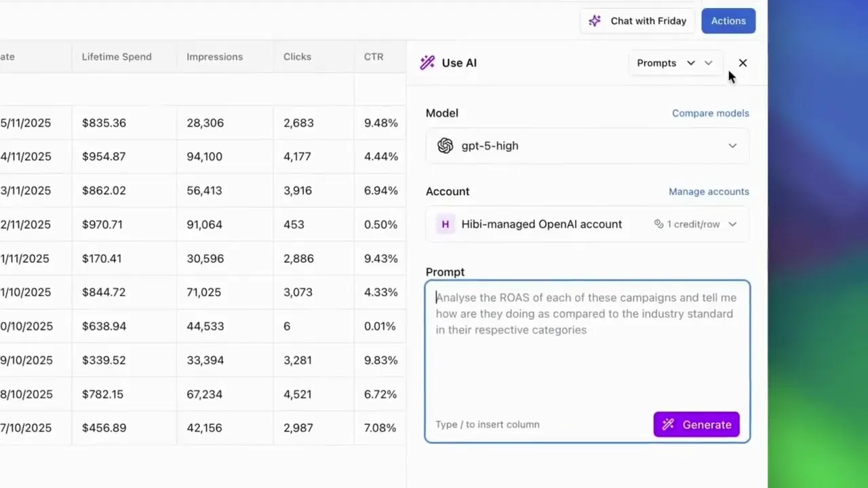Select the $835.36 Lifetime Spend cell
This screenshot has width=868, height=488.
tap(104, 123)
